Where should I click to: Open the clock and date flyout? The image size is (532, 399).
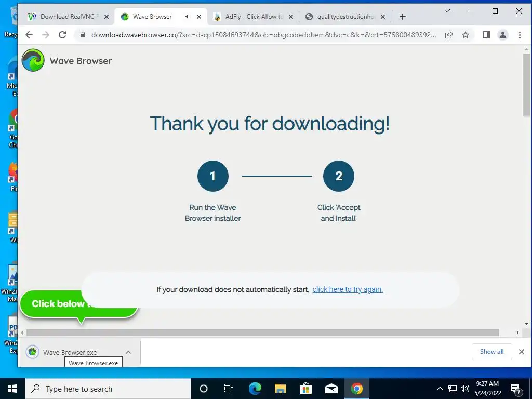tap(487, 389)
